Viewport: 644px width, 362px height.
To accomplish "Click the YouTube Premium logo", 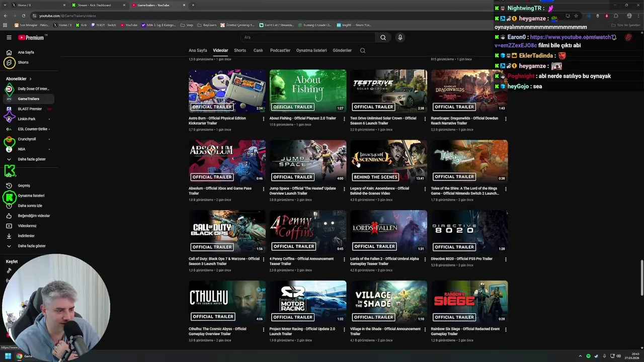I will click(x=31, y=37).
